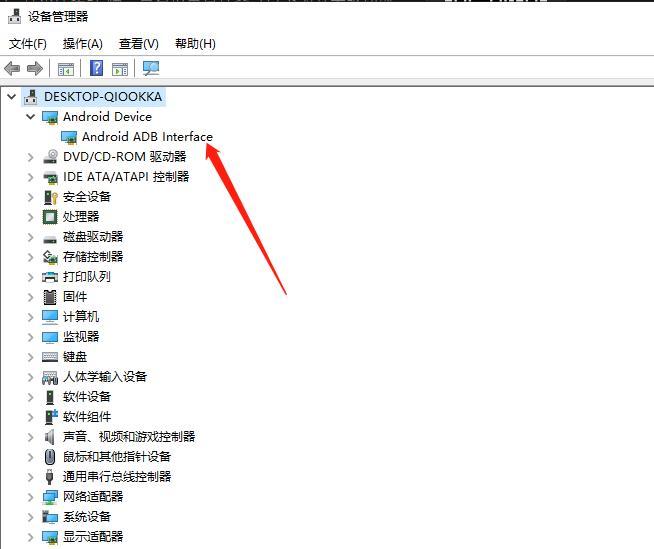The image size is (654, 549).
Task: Select the 监视器 label
Action: coord(81,337)
